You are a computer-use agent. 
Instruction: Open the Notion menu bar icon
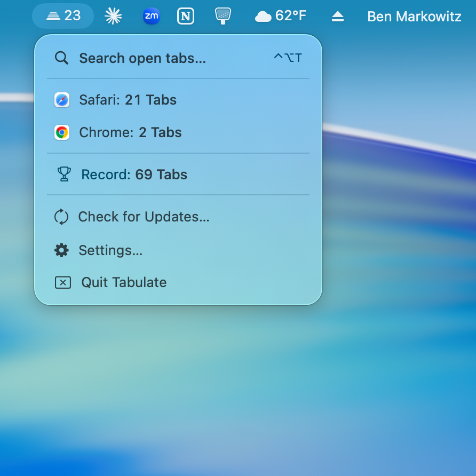186,16
